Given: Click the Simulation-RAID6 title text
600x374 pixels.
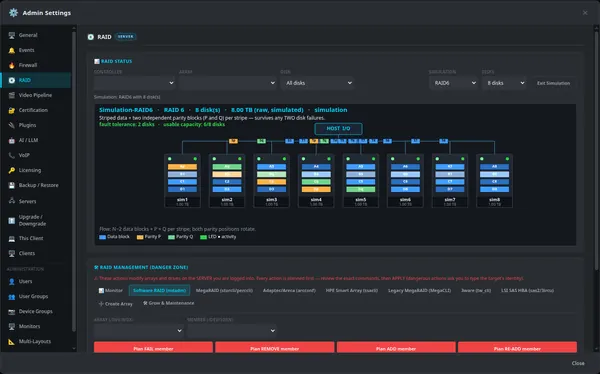Looking at the screenshot, I should (126, 110).
